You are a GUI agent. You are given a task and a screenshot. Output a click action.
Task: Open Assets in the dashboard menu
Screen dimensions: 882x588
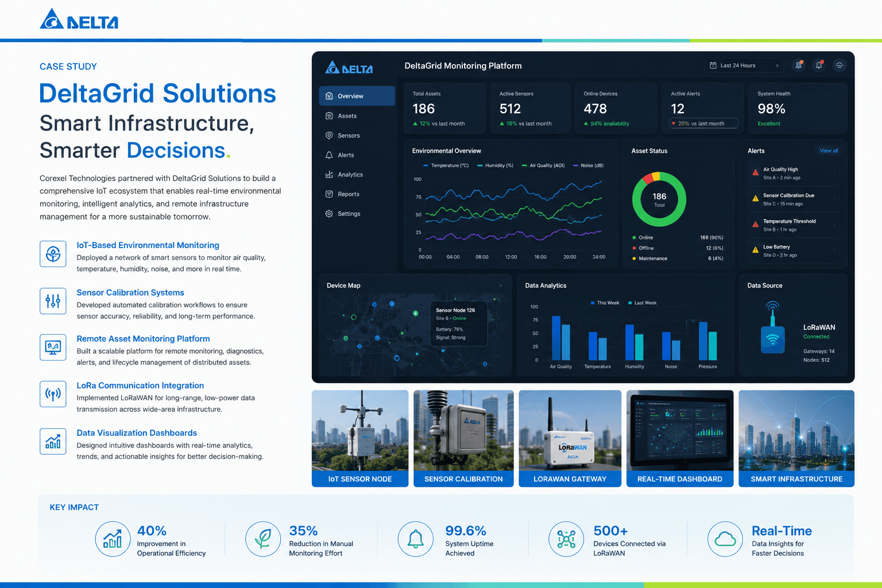357,116
